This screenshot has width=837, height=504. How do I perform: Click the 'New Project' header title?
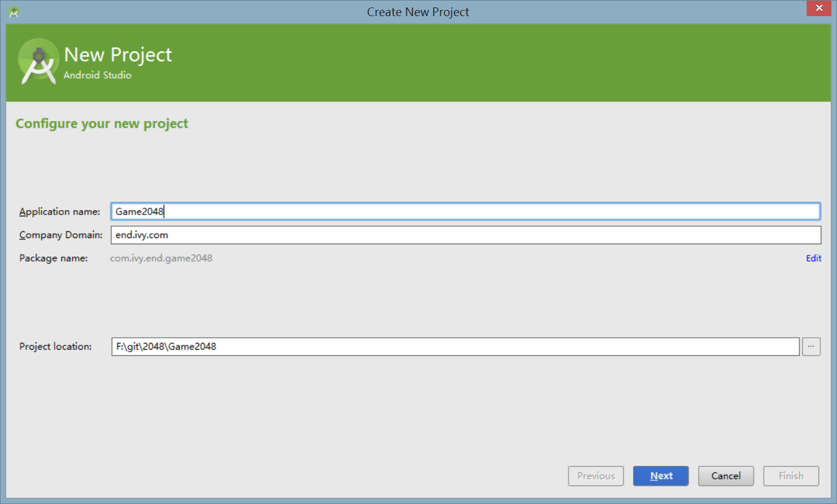[x=118, y=55]
